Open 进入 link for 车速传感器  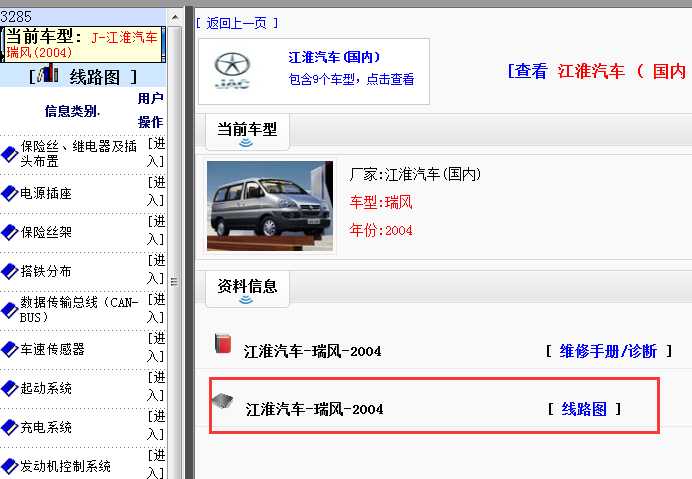pos(156,347)
